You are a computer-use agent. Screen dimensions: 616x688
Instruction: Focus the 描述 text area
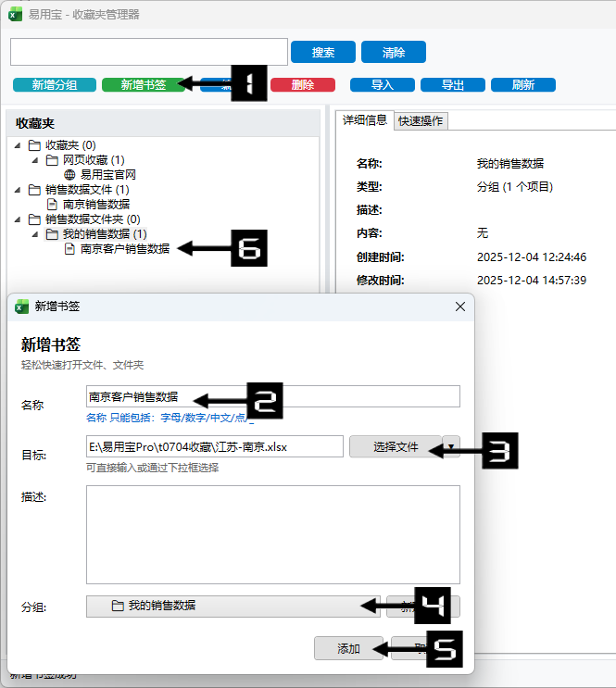272,534
